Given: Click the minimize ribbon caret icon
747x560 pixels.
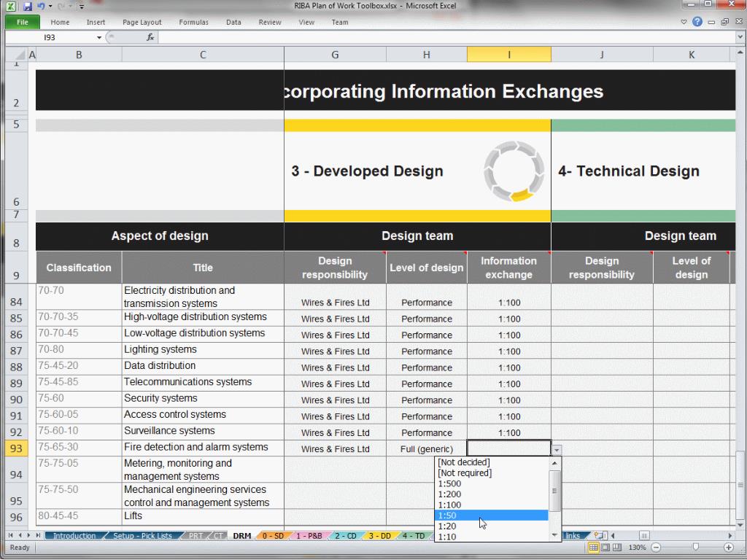Looking at the screenshot, I should coord(684,22).
